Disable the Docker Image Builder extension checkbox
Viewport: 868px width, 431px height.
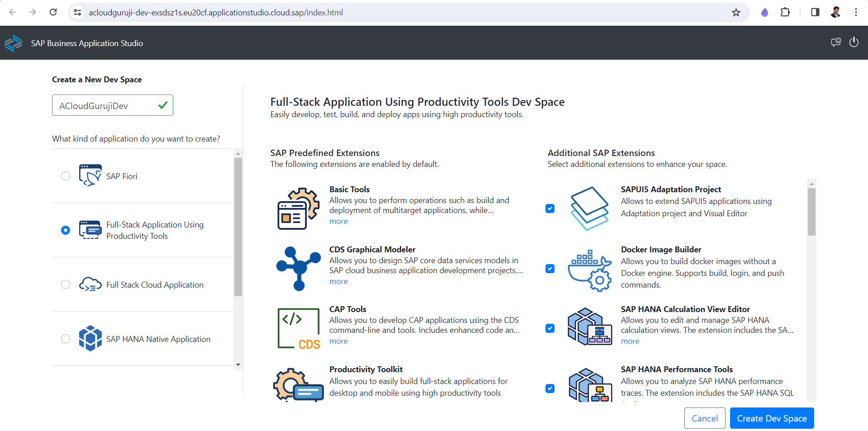(550, 269)
